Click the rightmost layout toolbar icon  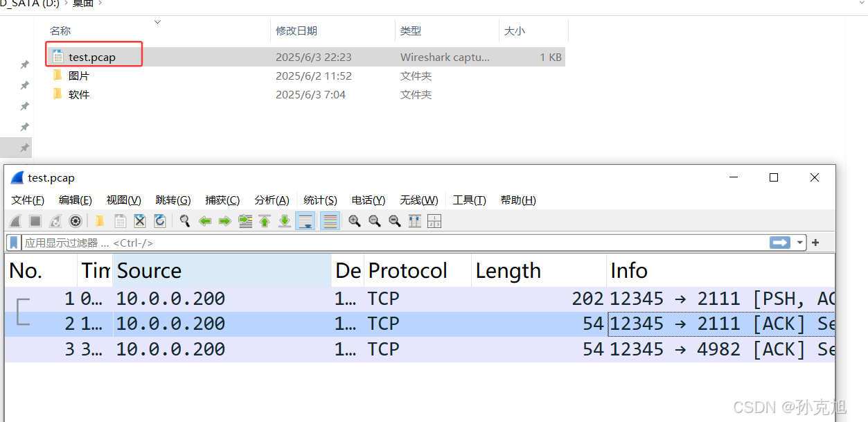(x=435, y=221)
